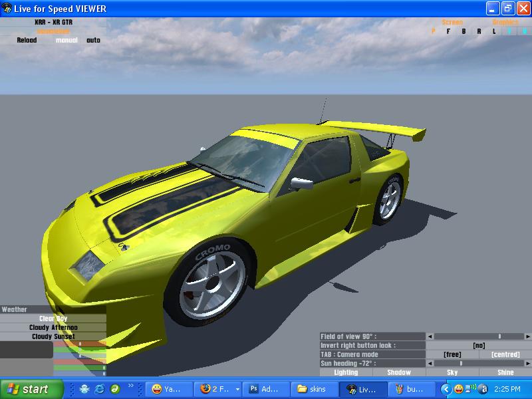Viewport: 532px width, 399px height.
Task: Open the Firefox group dropdown arrow
Action: click(x=237, y=390)
